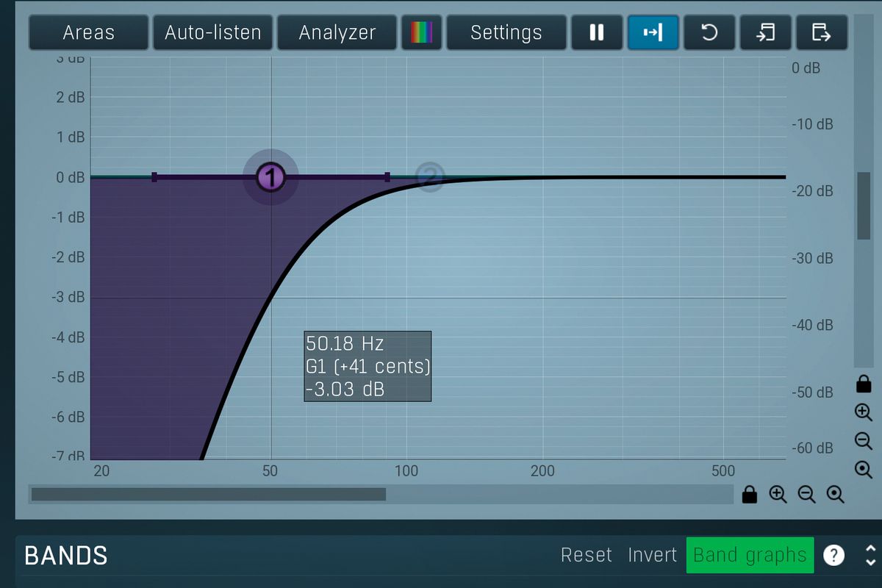Zoom out with the magnifier minus icon
This screenshot has width=882, height=588.
point(863,441)
